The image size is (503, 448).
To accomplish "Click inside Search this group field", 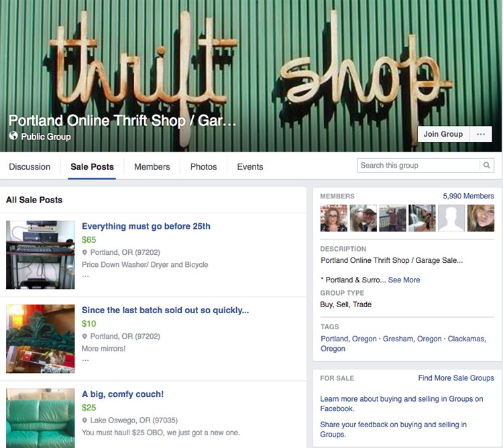I will pyautogui.click(x=418, y=166).
